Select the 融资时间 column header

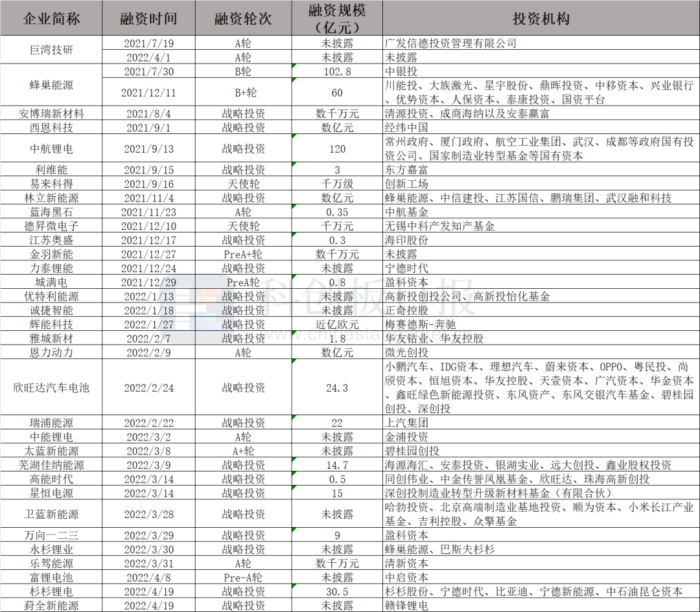click(x=148, y=18)
